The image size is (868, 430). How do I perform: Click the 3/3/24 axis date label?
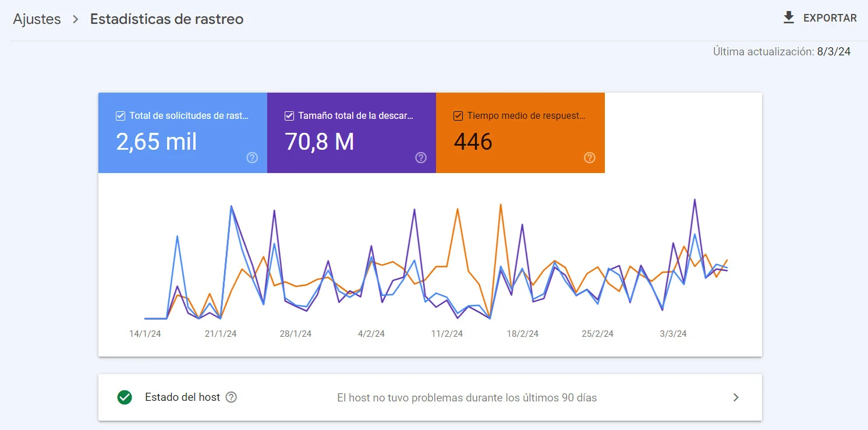coord(674,334)
